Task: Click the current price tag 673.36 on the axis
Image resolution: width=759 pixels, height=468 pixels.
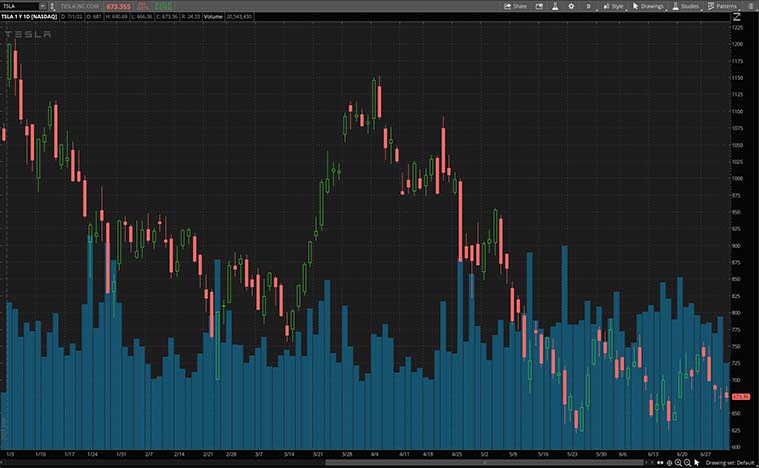Action: point(740,397)
